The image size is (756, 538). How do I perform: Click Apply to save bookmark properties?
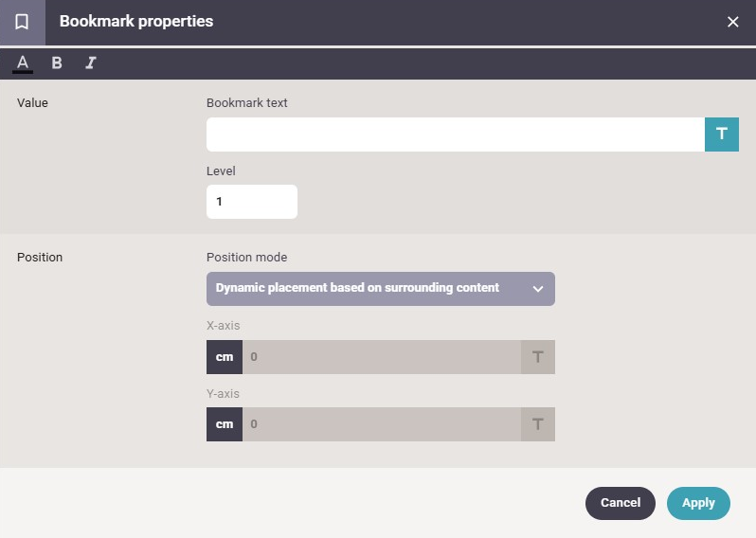coord(698,503)
